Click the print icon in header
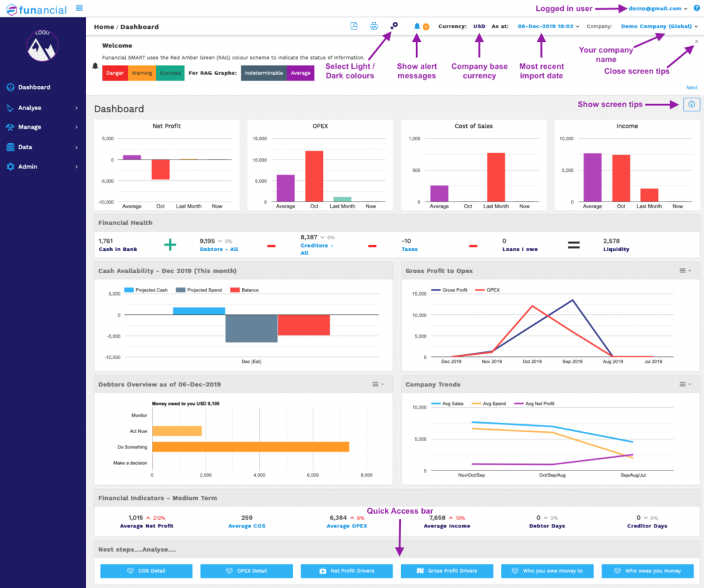The image size is (704, 588). click(x=374, y=26)
